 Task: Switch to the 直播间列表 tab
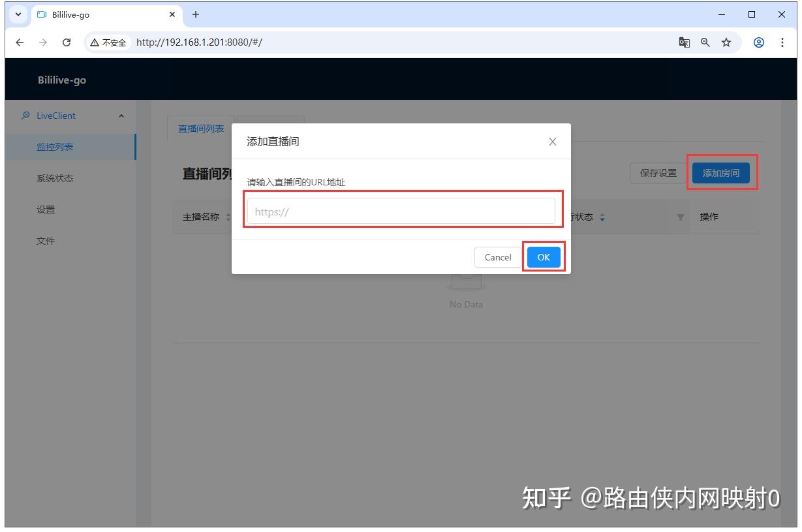(201, 129)
